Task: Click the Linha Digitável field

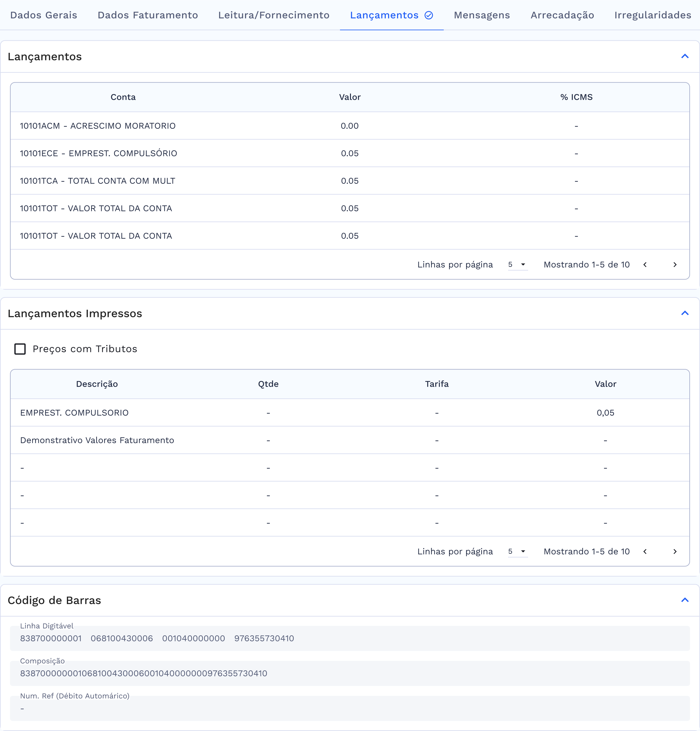Action: tap(350, 638)
